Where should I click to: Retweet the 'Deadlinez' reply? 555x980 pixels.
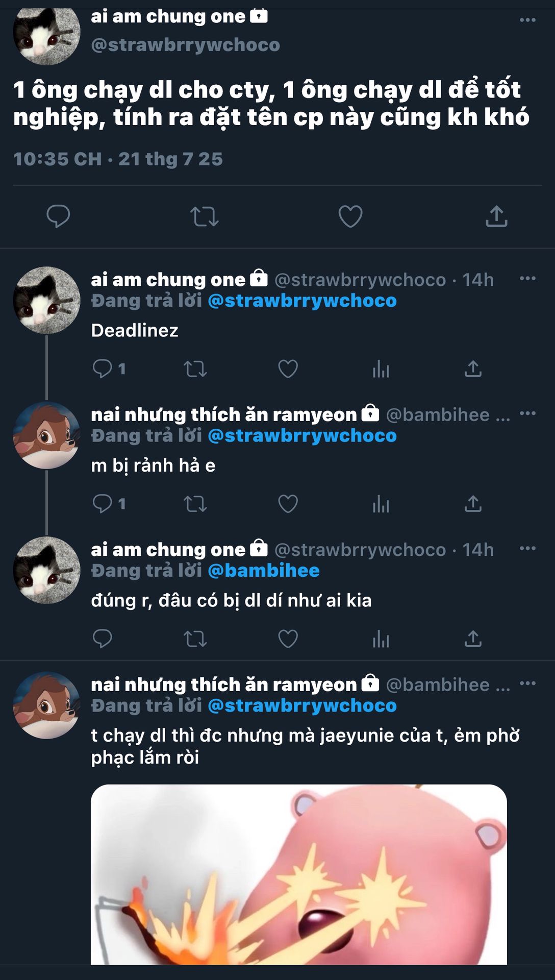click(195, 369)
